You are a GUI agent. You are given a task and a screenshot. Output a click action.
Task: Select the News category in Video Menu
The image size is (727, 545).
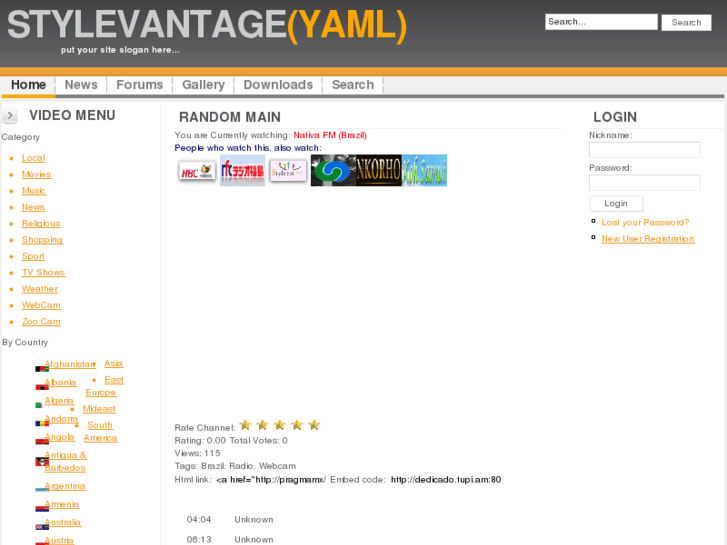coord(33,207)
